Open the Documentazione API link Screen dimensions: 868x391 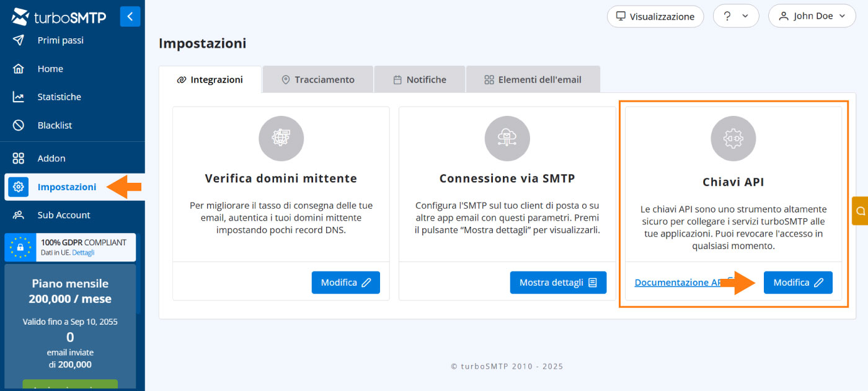click(x=678, y=283)
